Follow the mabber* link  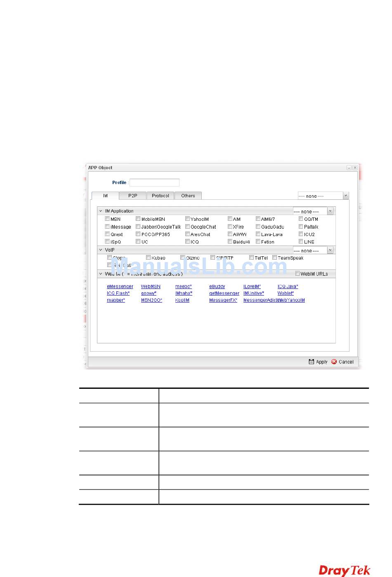pyautogui.click(x=116, y=300)
